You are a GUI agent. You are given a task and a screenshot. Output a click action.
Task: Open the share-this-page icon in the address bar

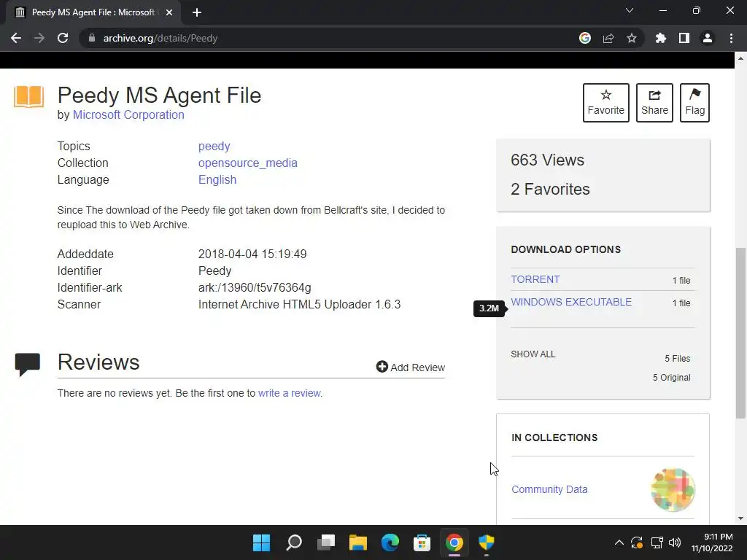(608, 38)
